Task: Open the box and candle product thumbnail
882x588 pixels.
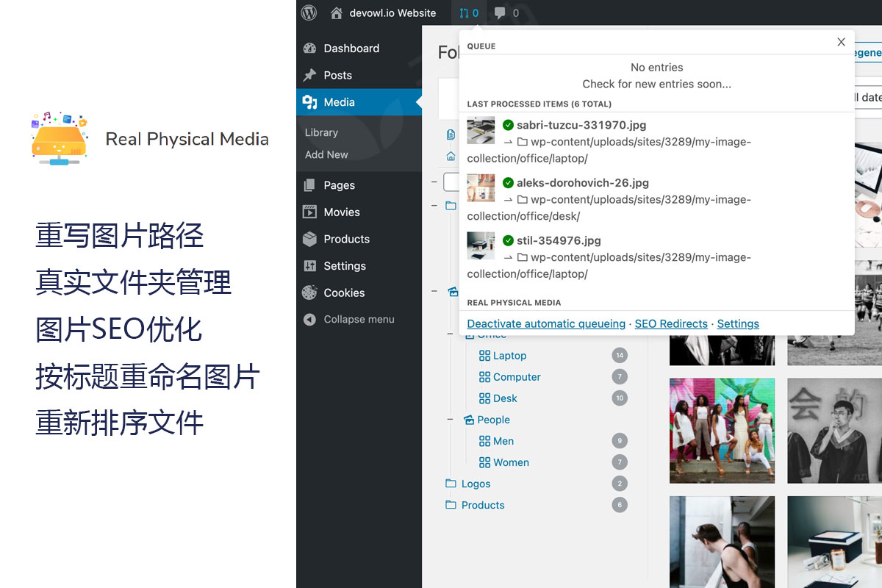Action: [x=834, y=542]
